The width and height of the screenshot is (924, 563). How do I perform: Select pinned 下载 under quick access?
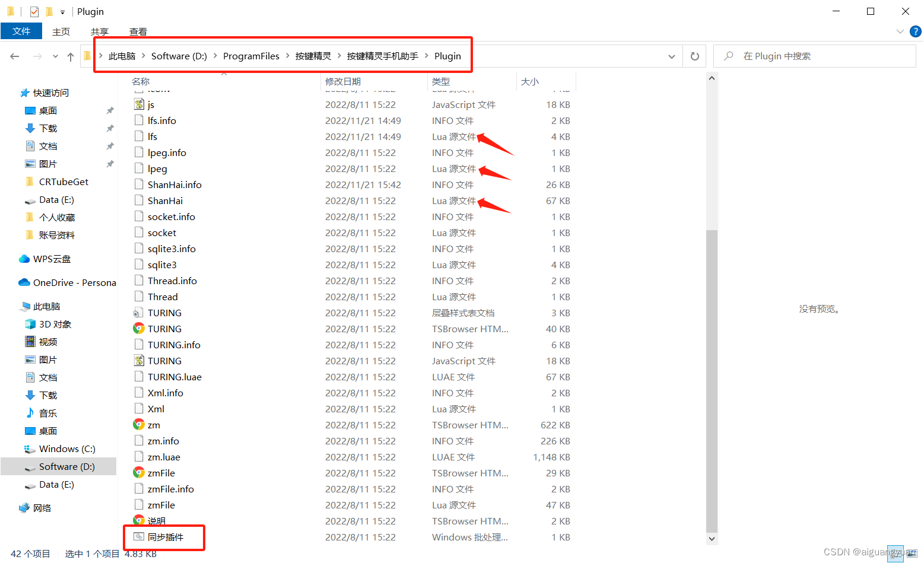[48, 129]
